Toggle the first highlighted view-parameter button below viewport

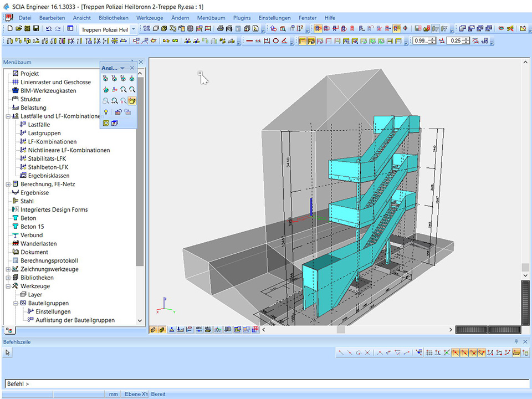pyautogui.click(x=153, y=330)
